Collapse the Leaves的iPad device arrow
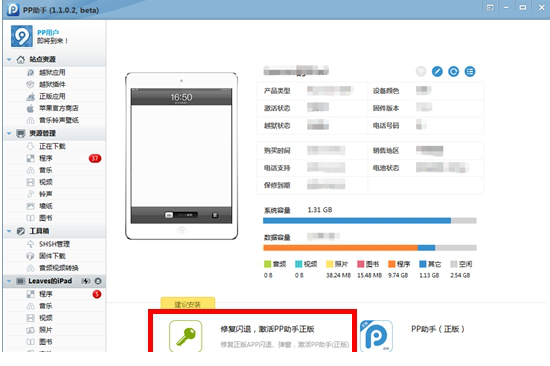Viewport: 550px width, 366px height. click(9, 281)
